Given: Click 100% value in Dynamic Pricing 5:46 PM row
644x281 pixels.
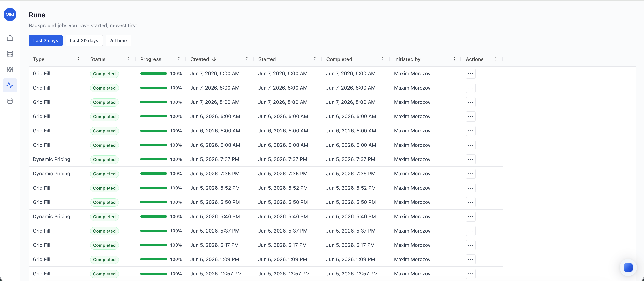Looking at the screenshot, I should click(x=176, y=216).
